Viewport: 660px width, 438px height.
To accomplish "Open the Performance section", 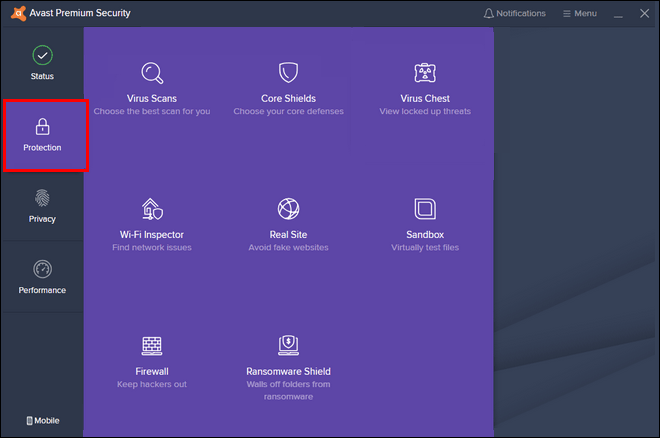I will (42, 277).
